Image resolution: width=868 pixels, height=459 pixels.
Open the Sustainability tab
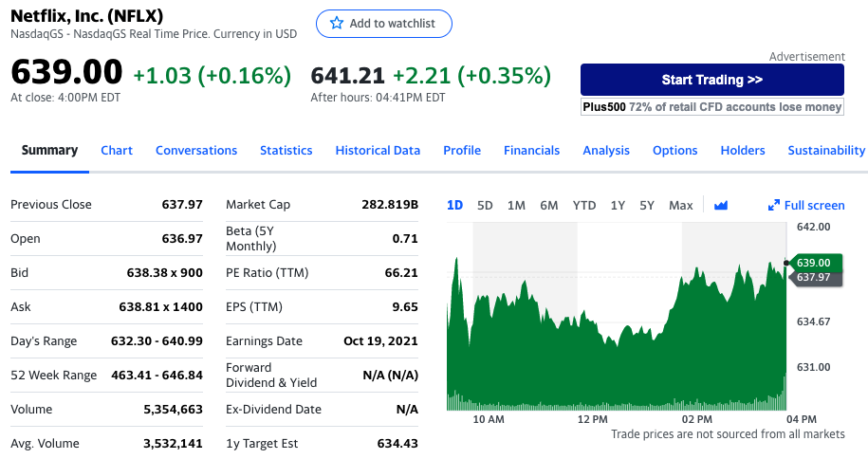click(x=826, y=150)
